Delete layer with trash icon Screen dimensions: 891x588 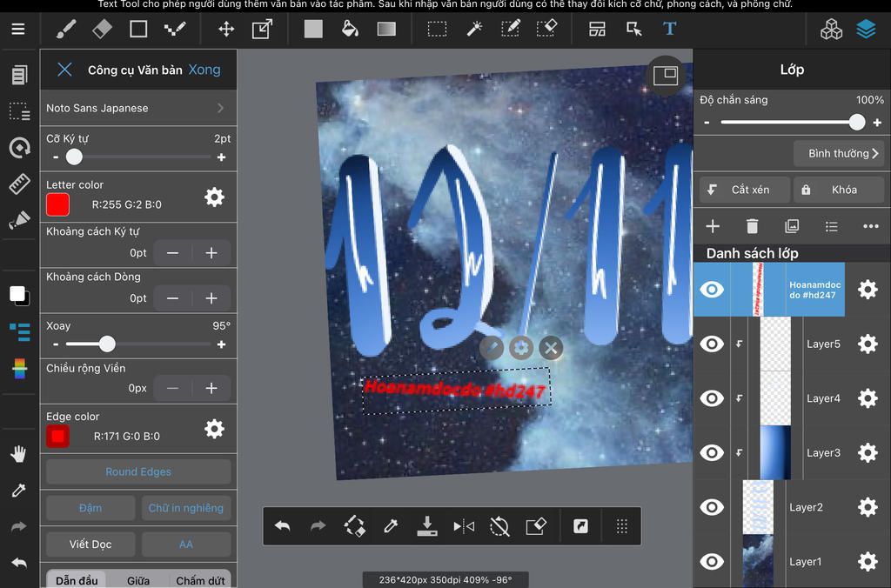pos(752,226)
